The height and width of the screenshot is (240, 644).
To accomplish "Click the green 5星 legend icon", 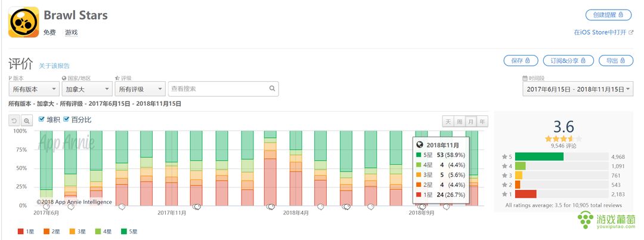I will click(123, 232).
